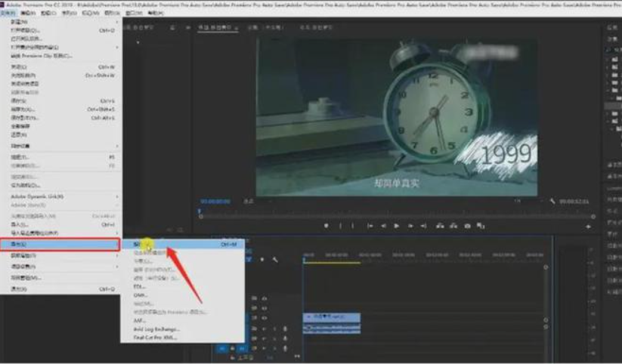Add a marker in the Program monitor
This screenshot has width=622, height=364.
[326, 226]
